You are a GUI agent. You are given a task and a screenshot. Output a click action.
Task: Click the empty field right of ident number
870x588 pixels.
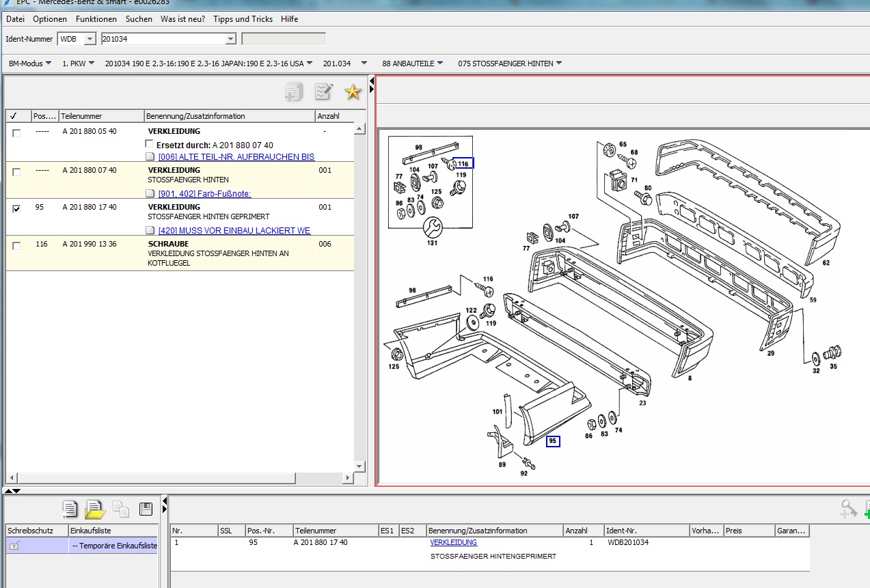coord(284,39)
